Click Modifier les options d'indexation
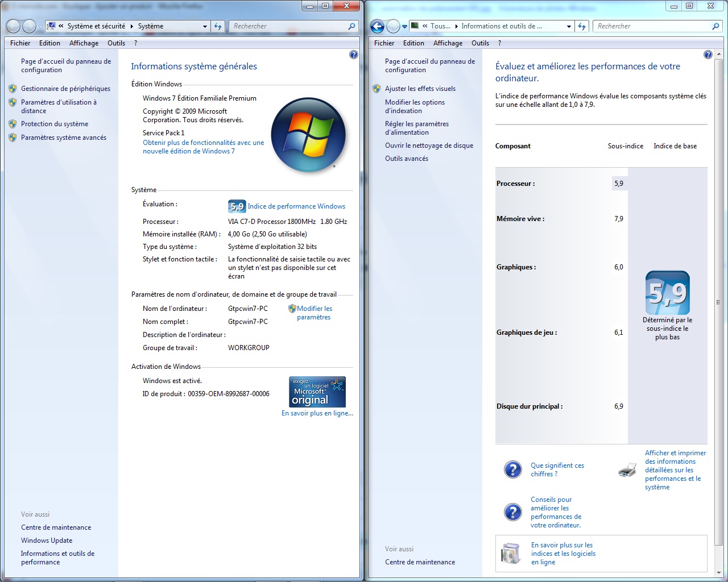The width and height of the screenshot is (728, 582). coord(415,106)
